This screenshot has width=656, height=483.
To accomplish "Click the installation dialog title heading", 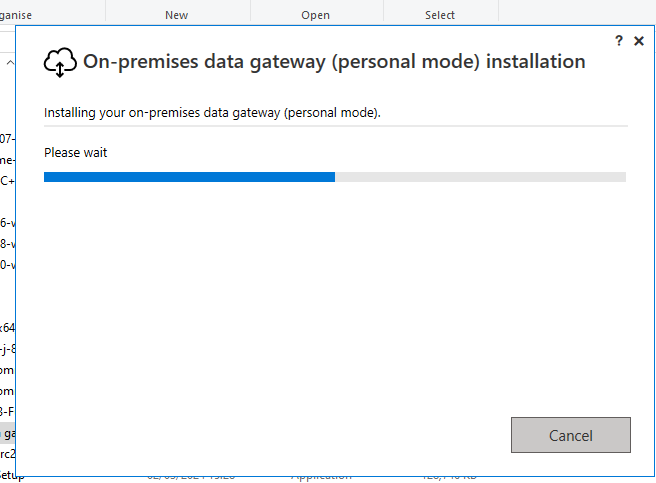I will [x=334, y=62].
